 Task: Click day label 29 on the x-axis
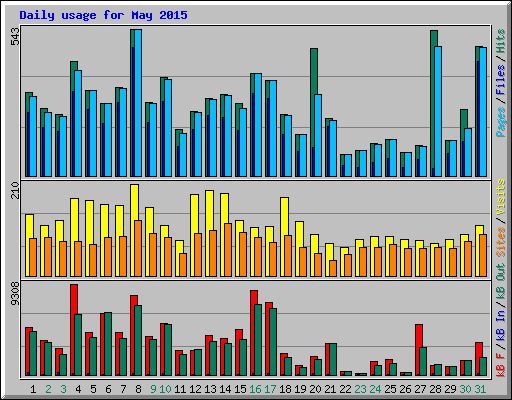(x=450, y=389)
